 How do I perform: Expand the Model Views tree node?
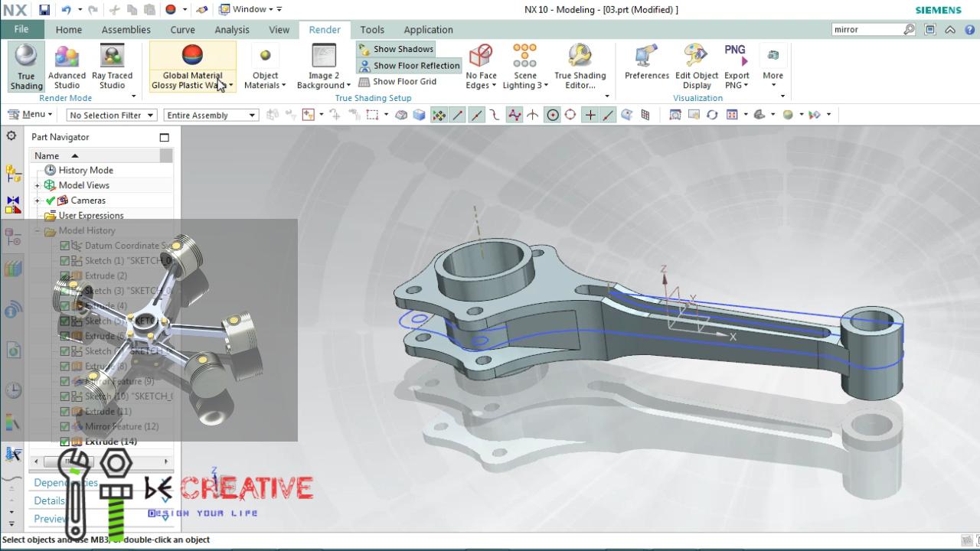point(38,185)
